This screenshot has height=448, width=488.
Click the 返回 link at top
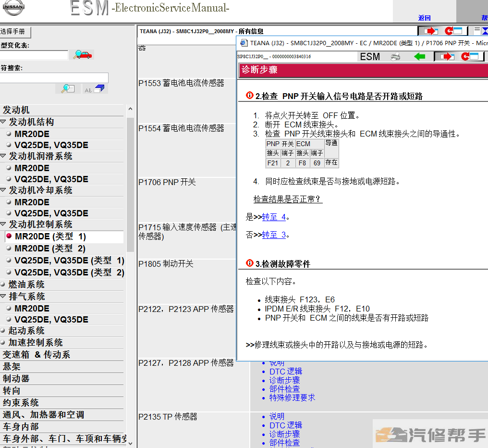point(425,18)
